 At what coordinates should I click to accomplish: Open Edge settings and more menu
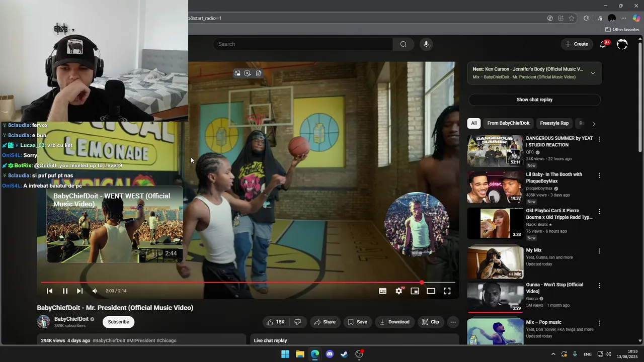click(x=624, y=18)
